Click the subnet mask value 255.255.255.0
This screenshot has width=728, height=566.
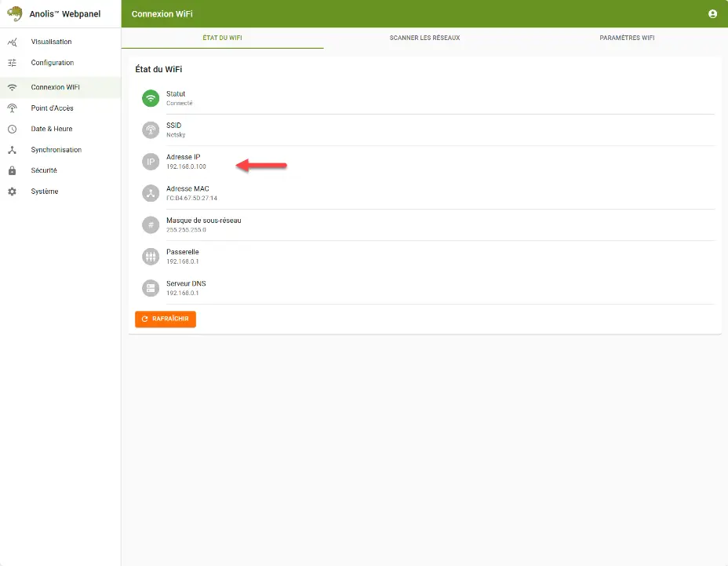(186, 230)
